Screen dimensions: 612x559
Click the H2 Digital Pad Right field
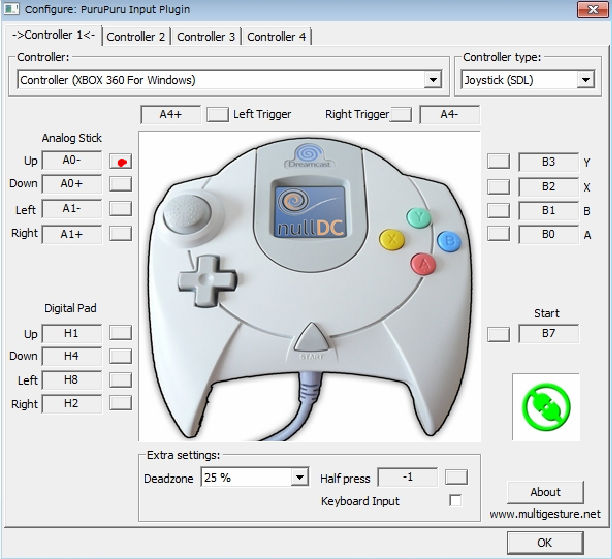click(x=71, y=403)
